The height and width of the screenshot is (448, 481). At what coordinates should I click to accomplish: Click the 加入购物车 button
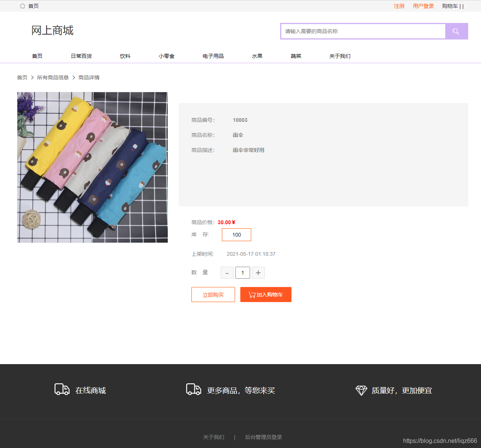[266, 295]
